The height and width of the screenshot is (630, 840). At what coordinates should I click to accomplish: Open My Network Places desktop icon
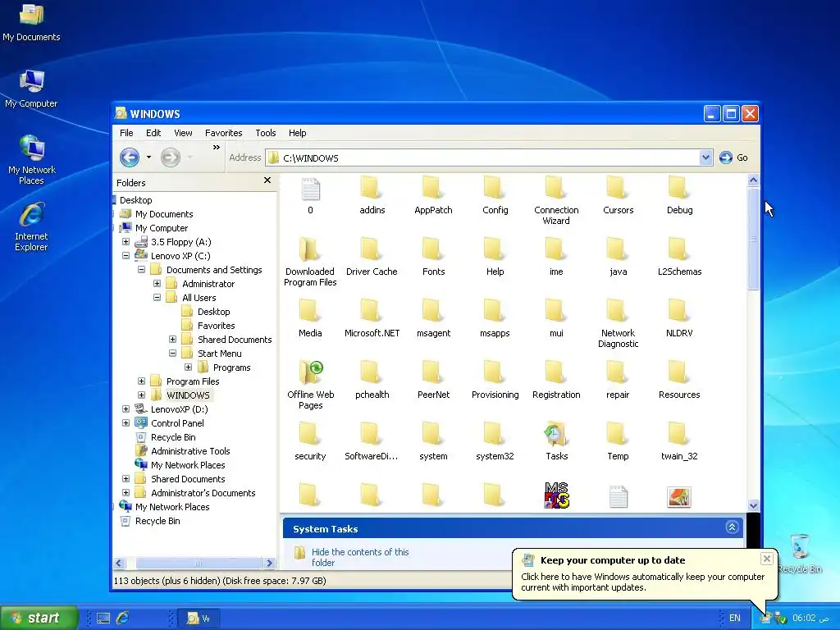(32, 148)
